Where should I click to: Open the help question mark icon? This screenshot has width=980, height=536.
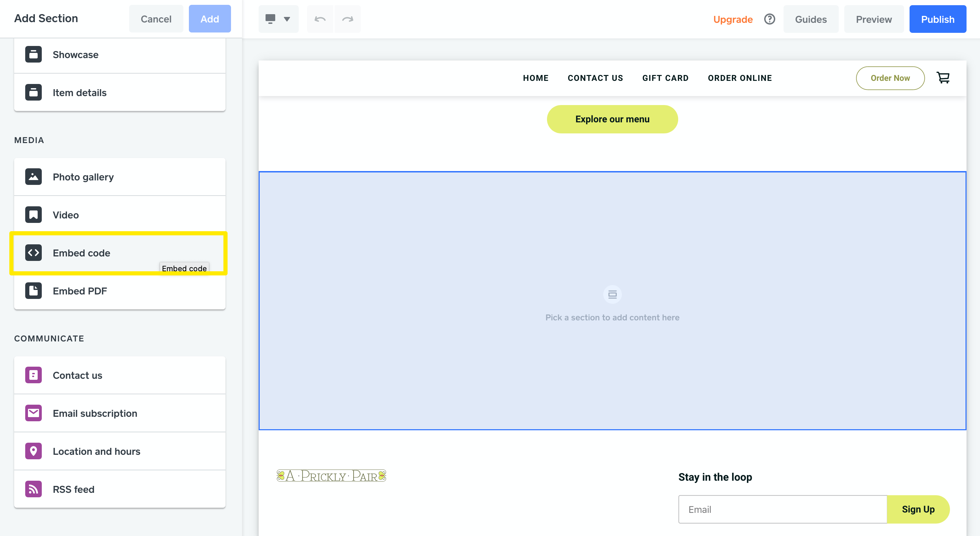point(769,19)
